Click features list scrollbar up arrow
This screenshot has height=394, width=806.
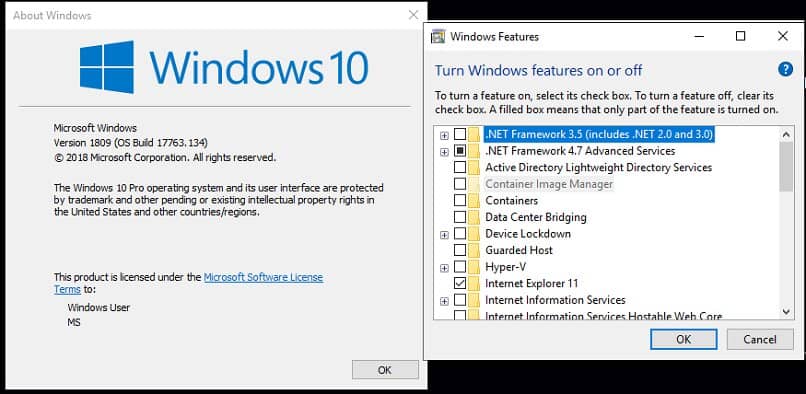click(786, 135)
